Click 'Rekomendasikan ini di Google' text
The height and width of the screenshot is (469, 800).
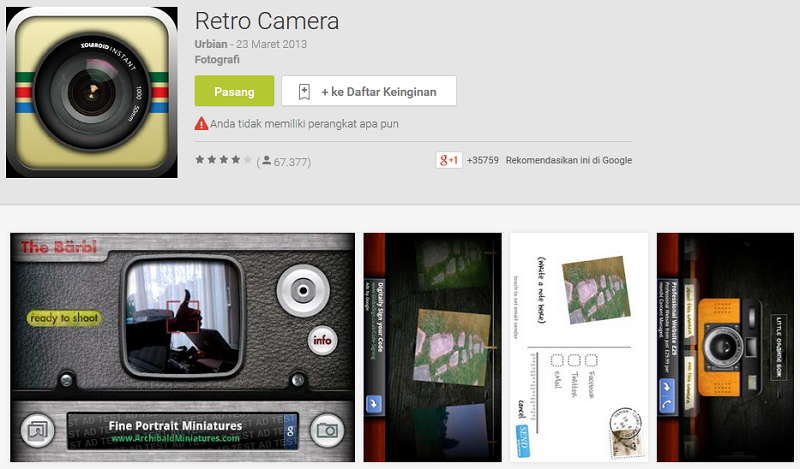click(569, 160)
